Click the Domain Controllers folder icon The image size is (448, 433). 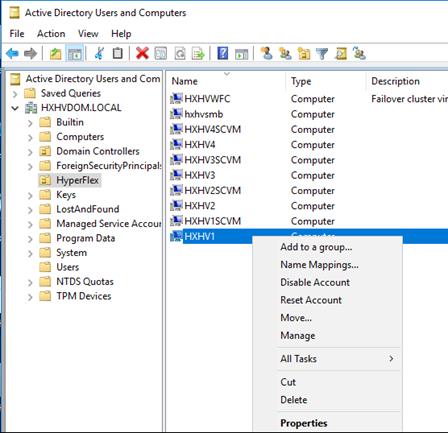[45, 151]
